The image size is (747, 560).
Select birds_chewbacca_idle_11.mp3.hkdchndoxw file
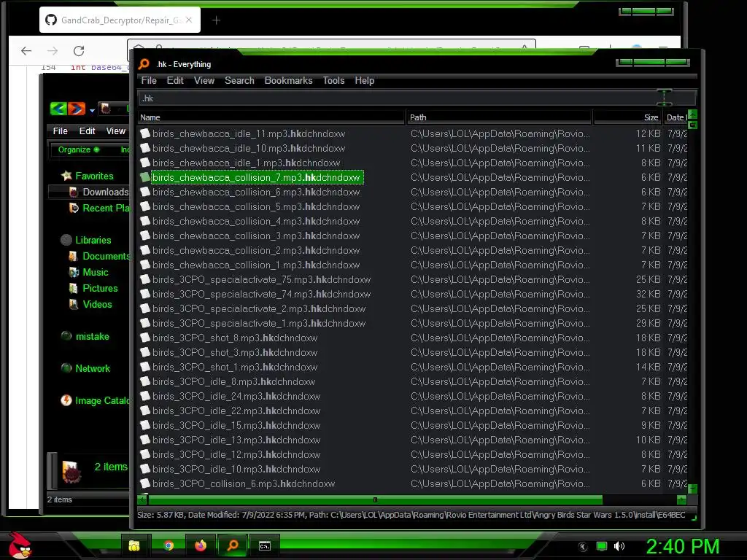(x=249, y=134)
